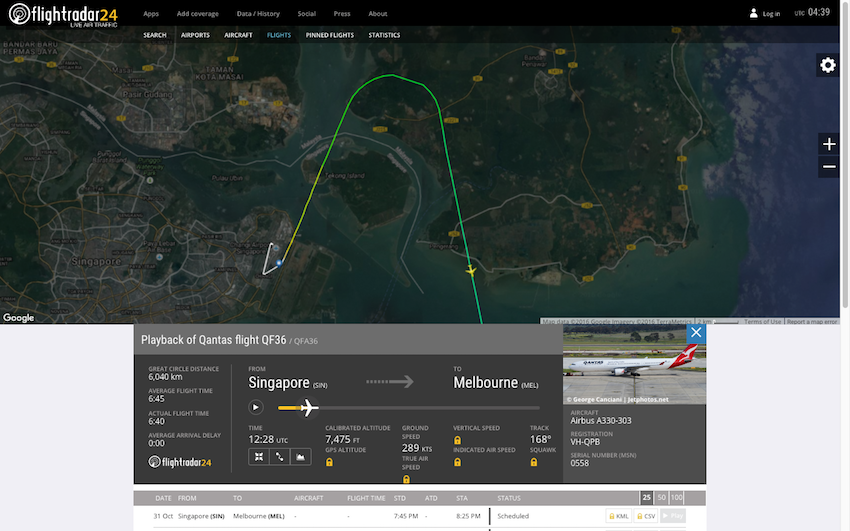Open the Data / History menu
Viewport: 850px width, 531px height.
[258, 14]
